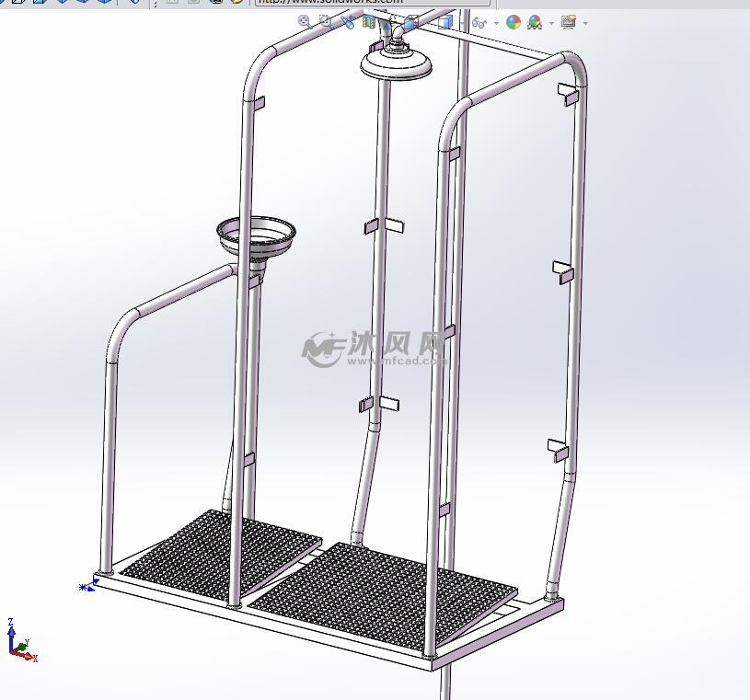Activate the Zoom to Area tool
The height and width of the screenshot is (700, 750).
click(x=323, y=22)
